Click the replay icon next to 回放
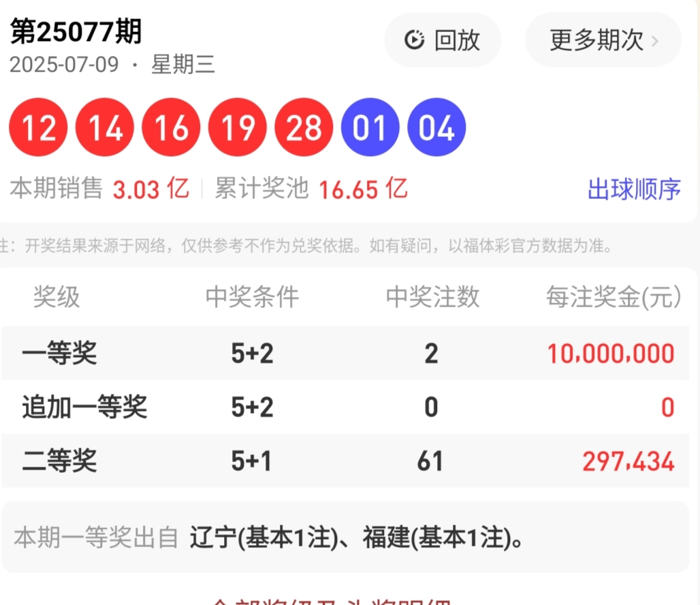The image size is (700, 605). [x=414, y=40]
